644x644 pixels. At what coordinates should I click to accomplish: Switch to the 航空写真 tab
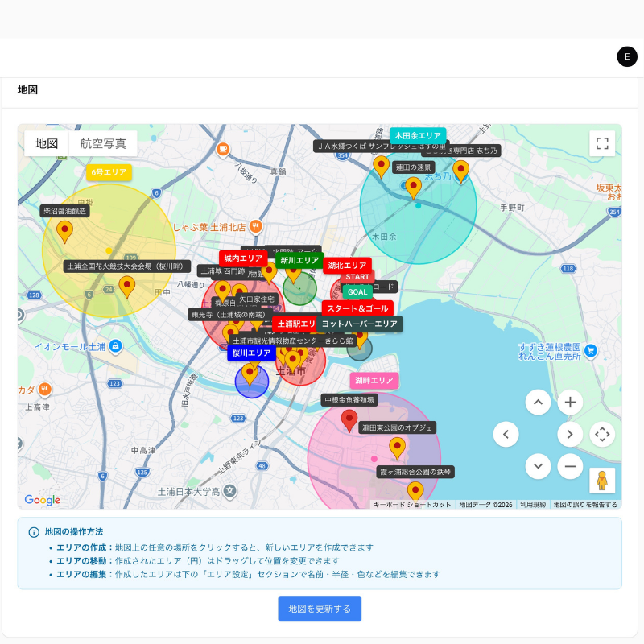(x=103, y=143)
